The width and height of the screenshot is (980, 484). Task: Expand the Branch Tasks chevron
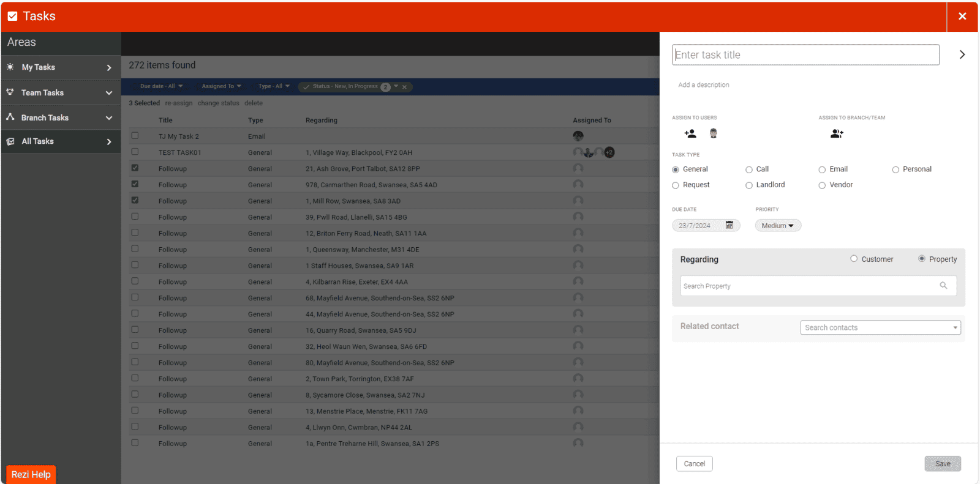pos(109,118)
